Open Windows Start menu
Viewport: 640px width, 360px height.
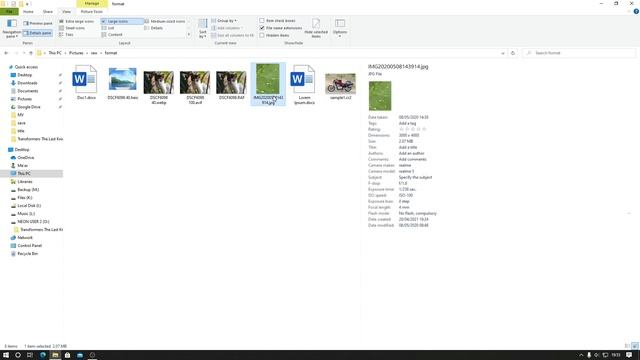click(6, 355)
